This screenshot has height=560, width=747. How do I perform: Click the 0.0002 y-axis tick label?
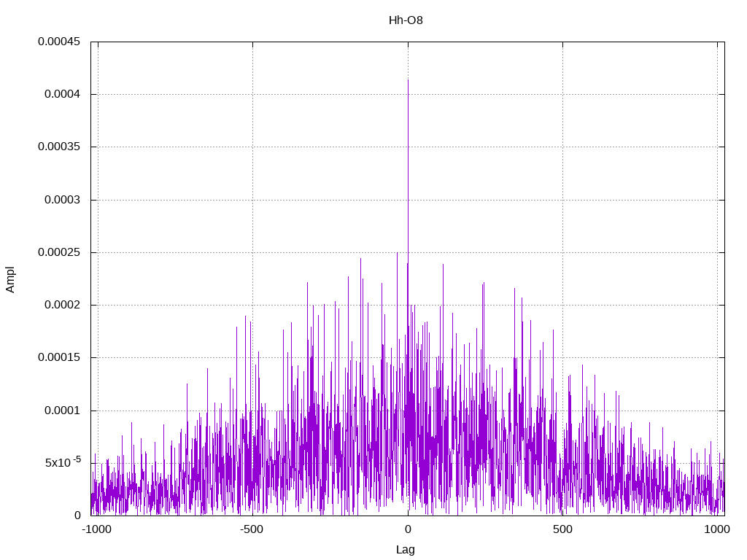tap(63, 305)
